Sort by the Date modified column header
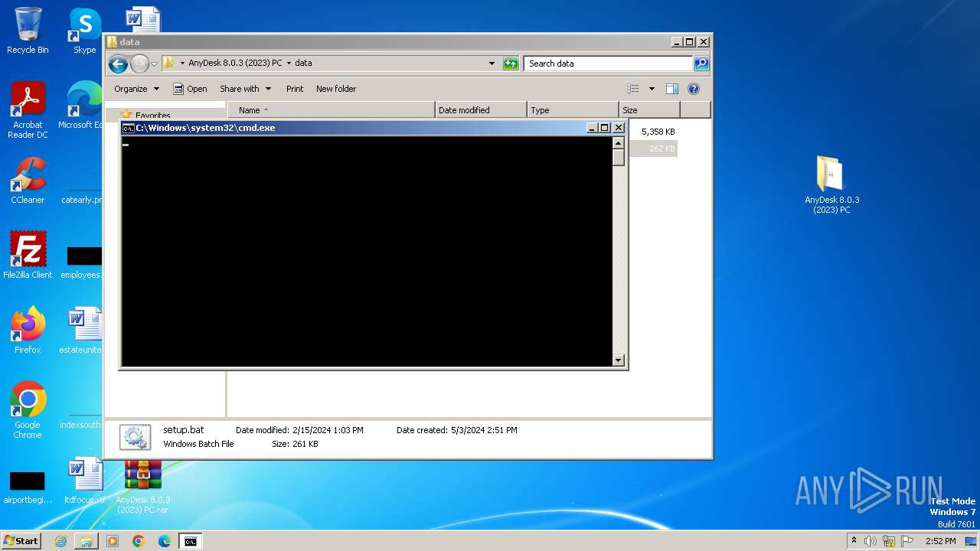 coord(481,110)
